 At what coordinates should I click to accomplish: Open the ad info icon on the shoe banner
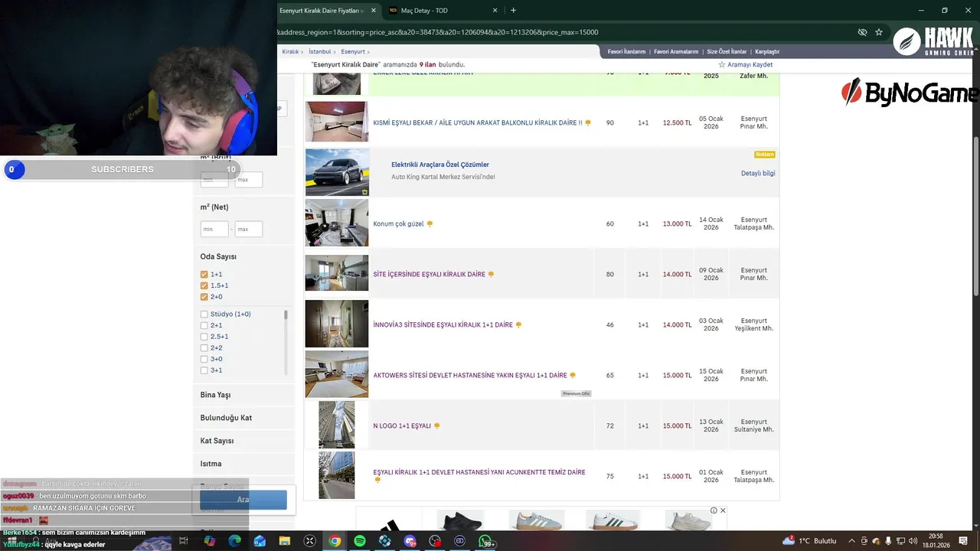pos(714,510)
